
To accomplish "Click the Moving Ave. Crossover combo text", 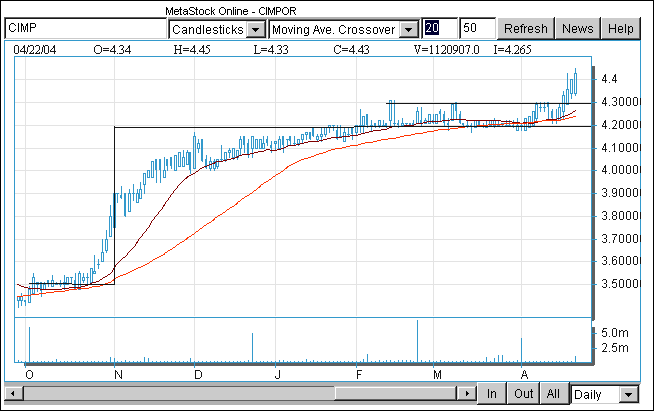I will click(x=334, y=30).
